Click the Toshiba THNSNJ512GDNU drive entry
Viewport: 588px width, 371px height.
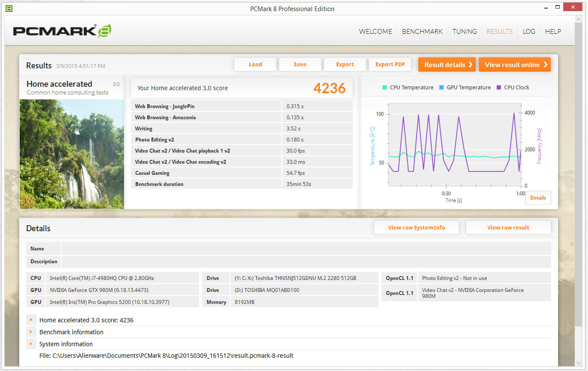(x=304, y=278)
